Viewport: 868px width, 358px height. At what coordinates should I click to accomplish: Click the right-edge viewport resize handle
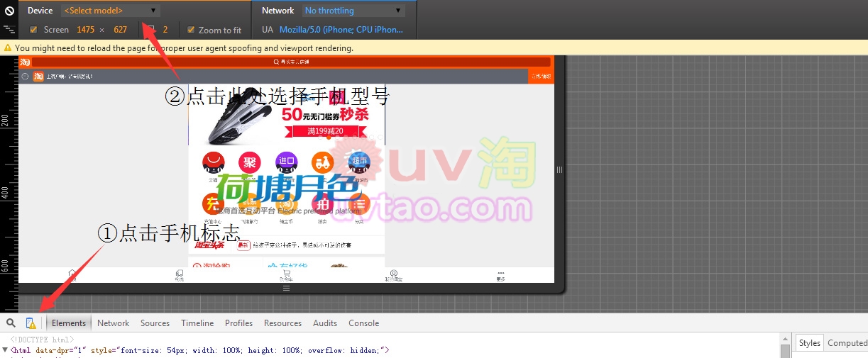(x=559, y=170)
